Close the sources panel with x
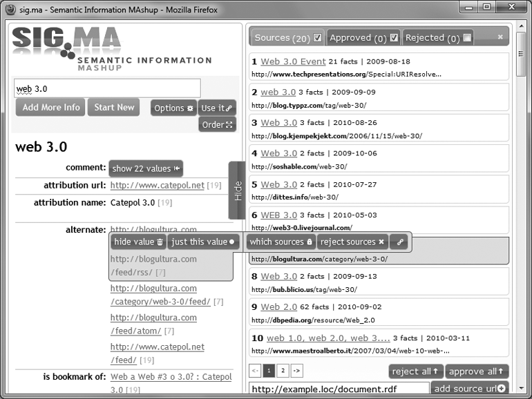This screenshot has height=399, width=532. (x=500, y=37)
